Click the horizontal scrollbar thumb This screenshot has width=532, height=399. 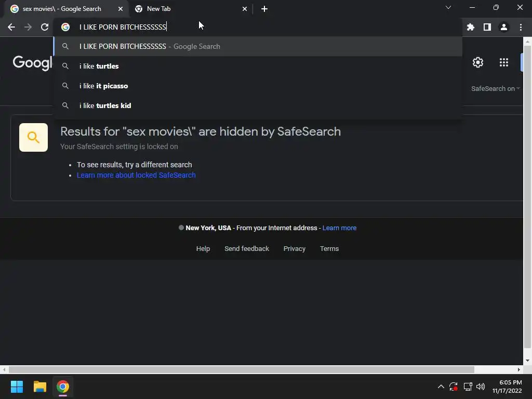coord(241,369)
